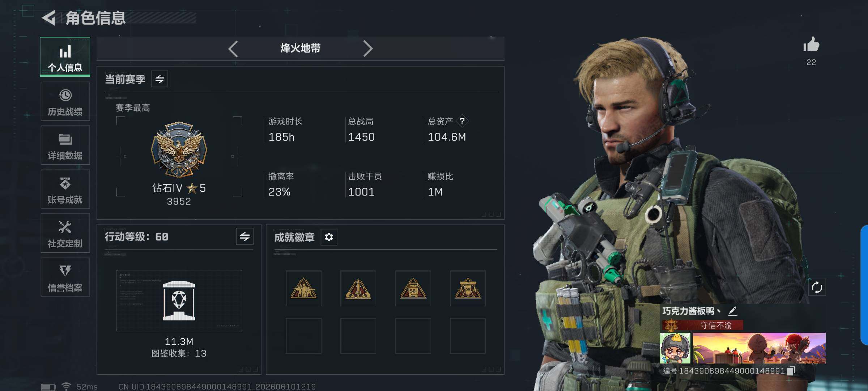The height and width of the screenshot is (391, 868).
Task: Toggle the 当前赛季 season swap button
Action: (159, 79)
